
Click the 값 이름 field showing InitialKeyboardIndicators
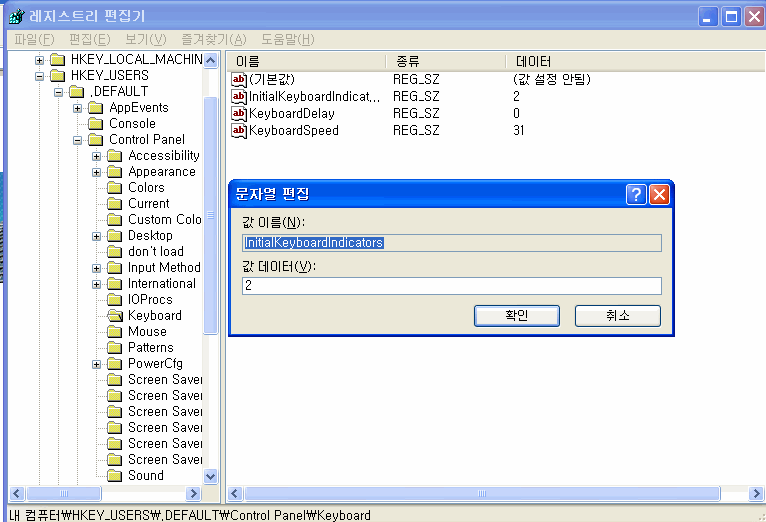click(x=452, y=243)
